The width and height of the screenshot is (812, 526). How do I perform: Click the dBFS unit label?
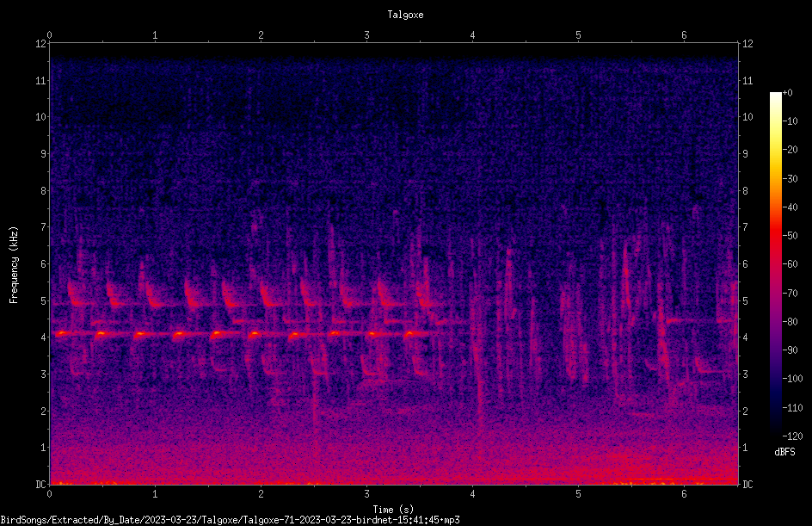click(x=784, y=452)
